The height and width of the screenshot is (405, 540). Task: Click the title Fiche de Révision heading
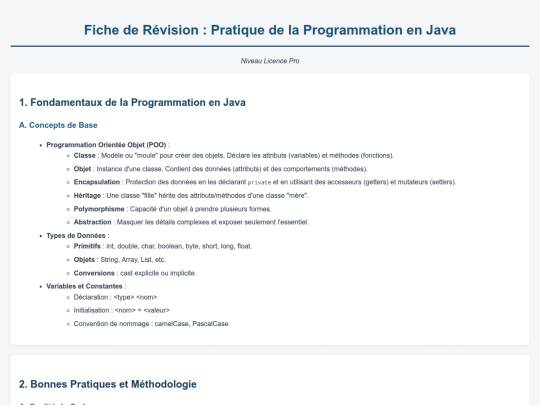[270, 30]
